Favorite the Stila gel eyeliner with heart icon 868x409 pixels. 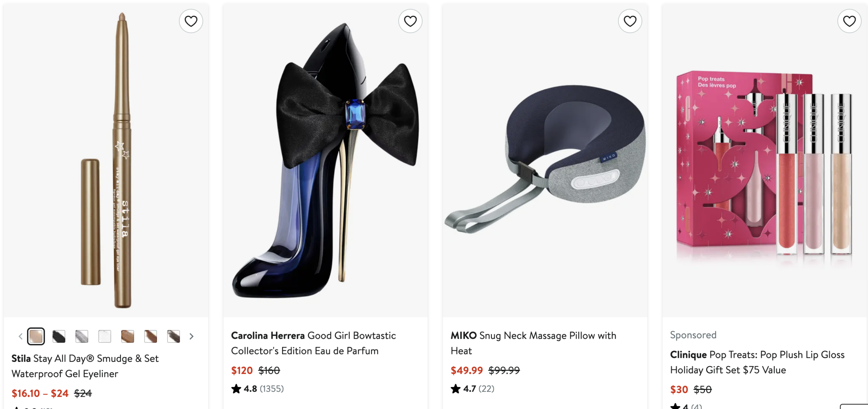click(191, 21)
